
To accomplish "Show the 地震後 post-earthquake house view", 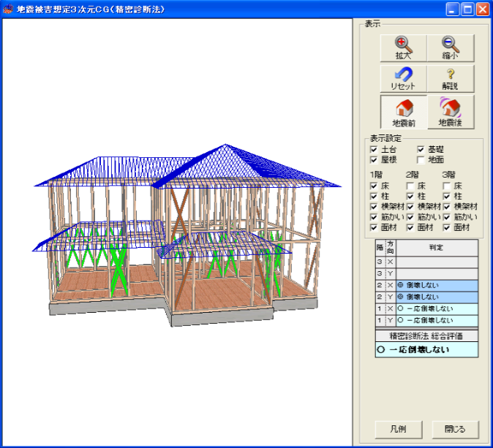I will tap(451, 112).
